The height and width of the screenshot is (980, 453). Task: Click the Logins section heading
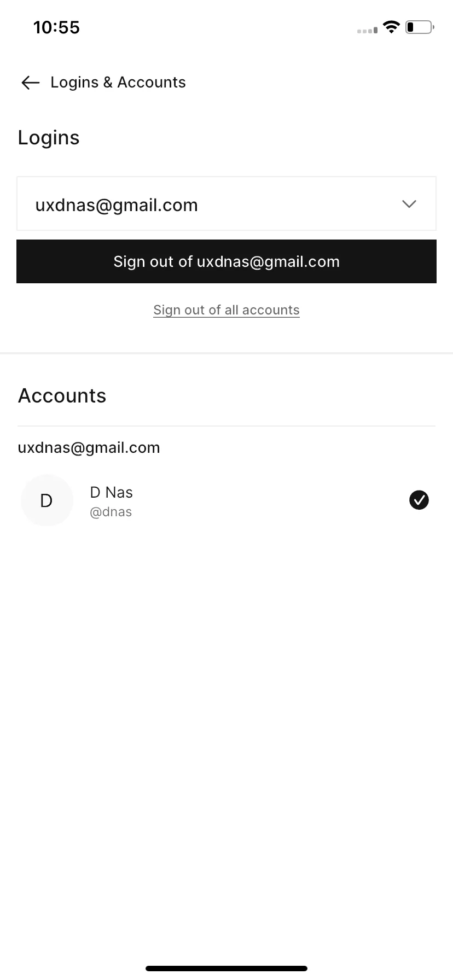tap(49, 138)
